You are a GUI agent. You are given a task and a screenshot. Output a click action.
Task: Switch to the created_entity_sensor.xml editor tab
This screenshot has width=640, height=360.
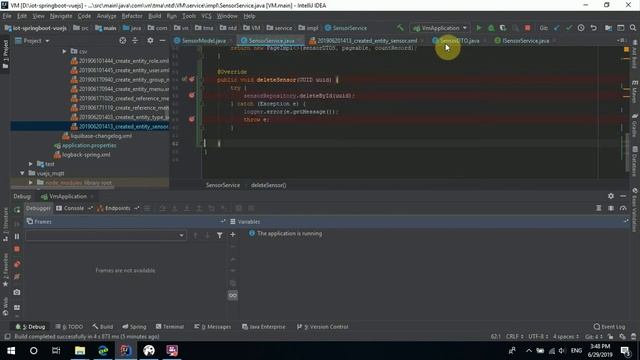pos(366,40)
